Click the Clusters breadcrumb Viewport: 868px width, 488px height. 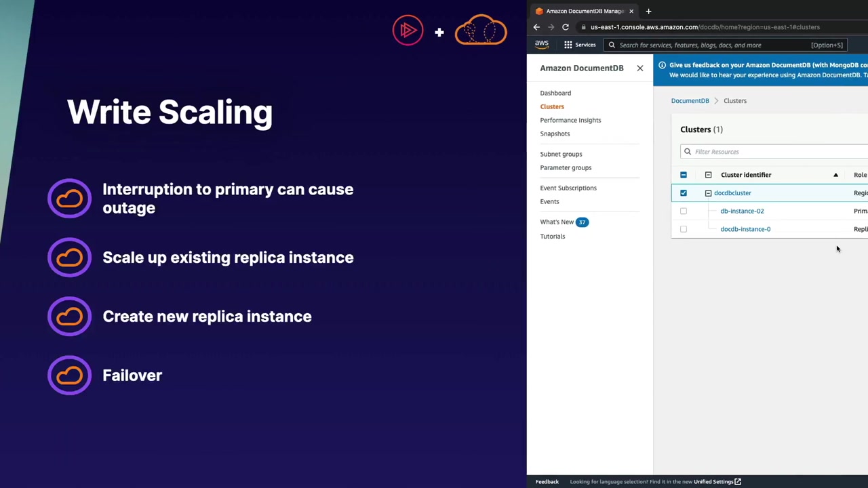(x=735, y=101)
